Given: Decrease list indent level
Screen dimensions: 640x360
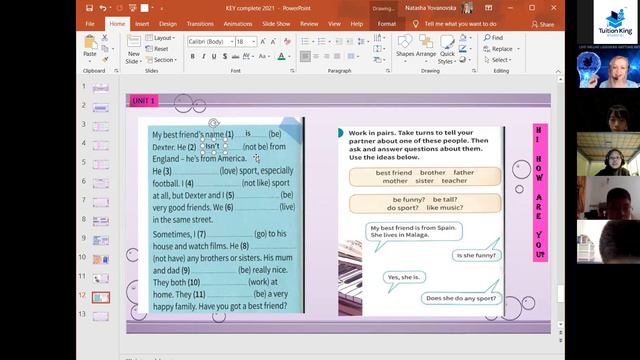Looking at the screenshot, I should (339, 42).
